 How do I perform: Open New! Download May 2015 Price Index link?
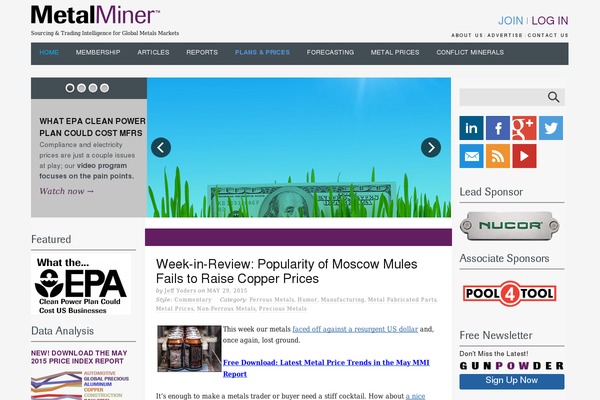click(x=79, y=357)
